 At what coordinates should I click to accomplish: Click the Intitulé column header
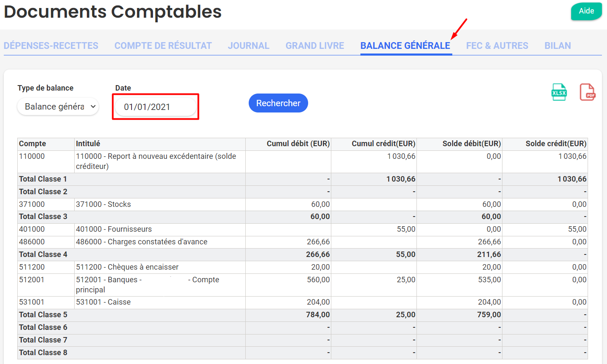tap(88, 144)
